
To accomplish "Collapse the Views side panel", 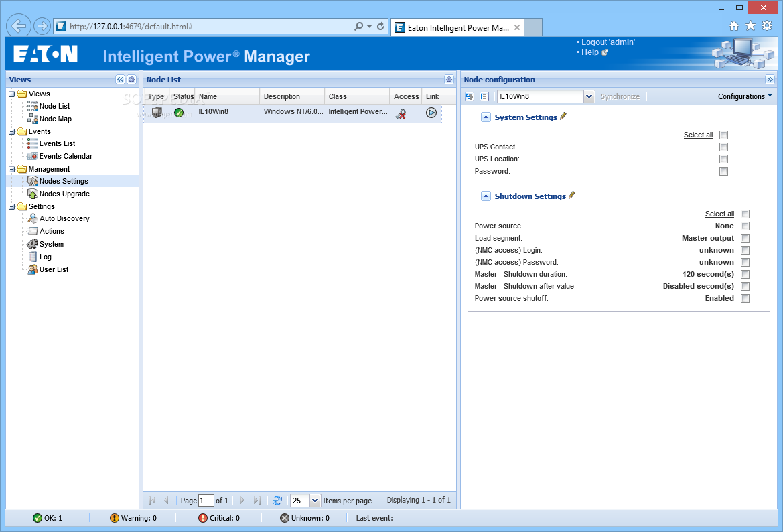I will click(x=120, y=80).
